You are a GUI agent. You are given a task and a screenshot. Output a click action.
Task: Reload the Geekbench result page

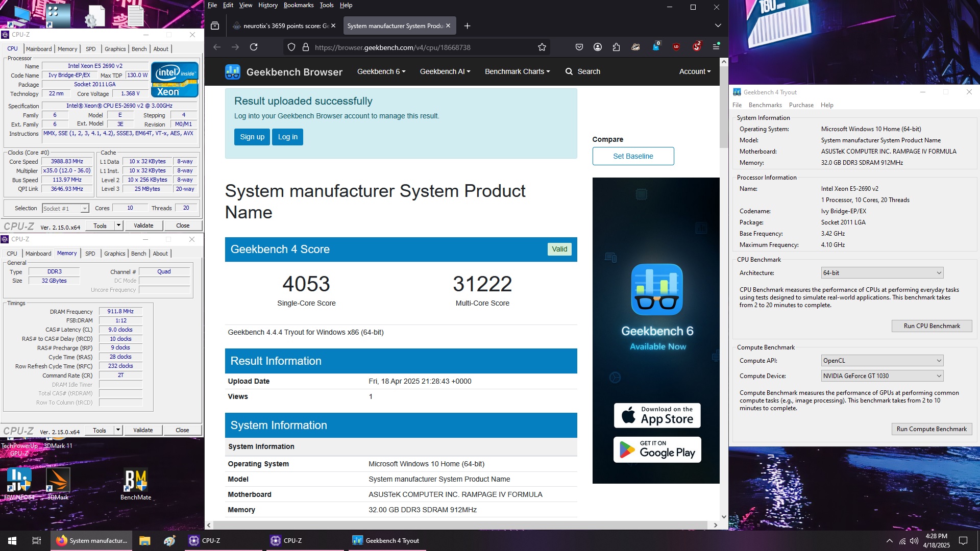click(254, 47)
